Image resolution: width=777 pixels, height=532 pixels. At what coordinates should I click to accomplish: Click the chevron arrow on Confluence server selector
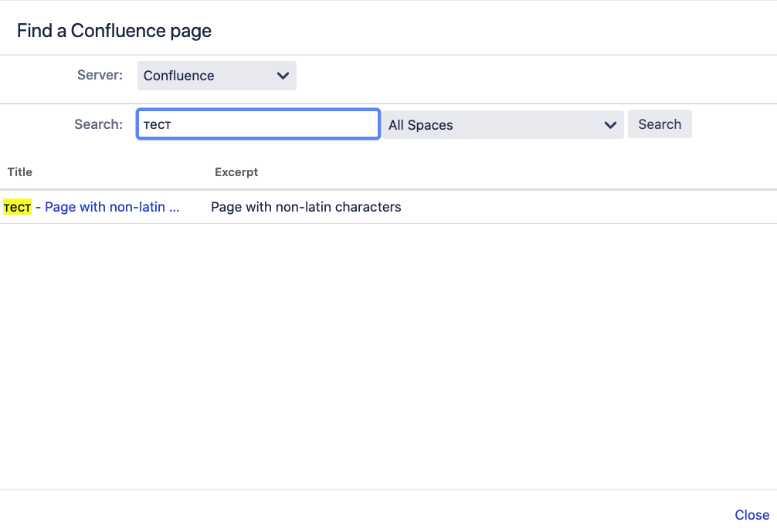(283, 76)
